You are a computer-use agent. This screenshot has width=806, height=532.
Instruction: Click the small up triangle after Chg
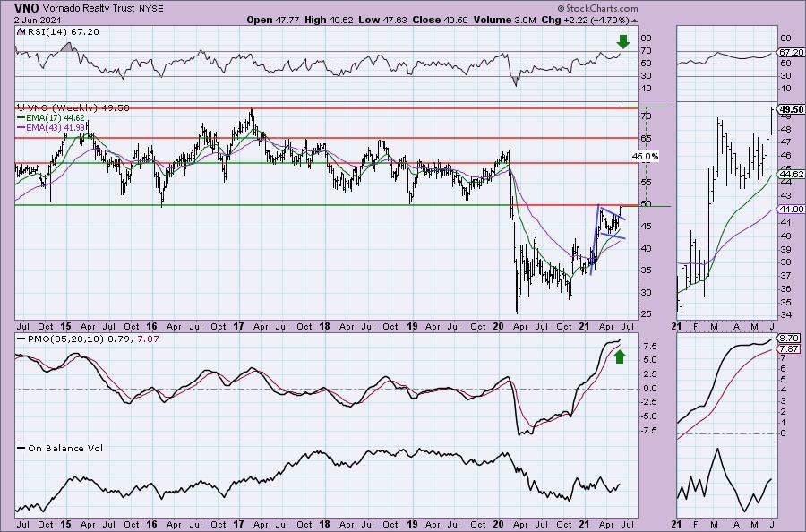pos(634,21)
